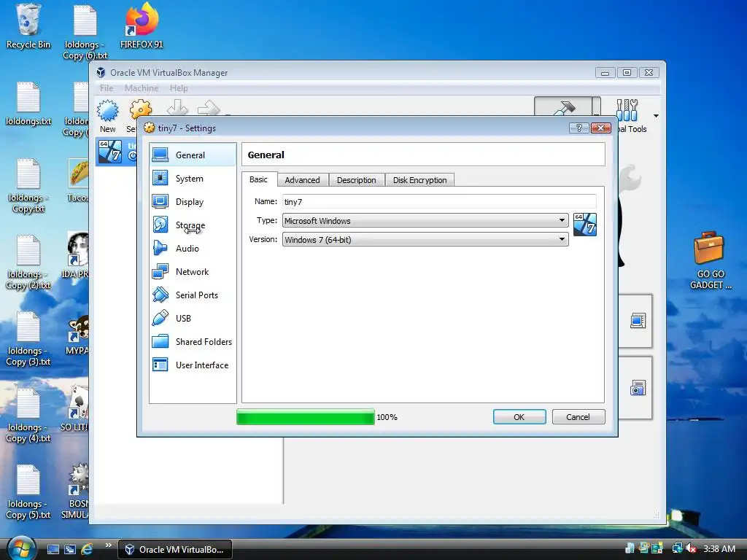Viewport: 747px width, 560px height.
Task: Open System settings category
Action: pos(193,178)
